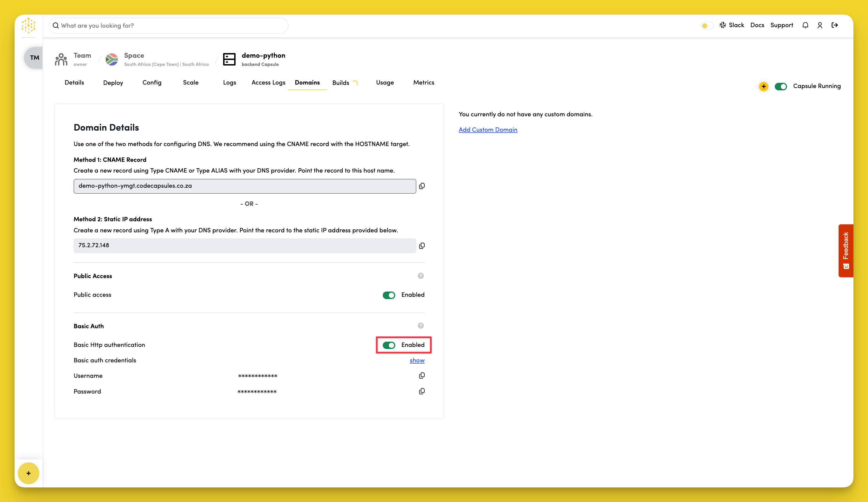
Task: Click the account profile icon
Action: point(820,25)
